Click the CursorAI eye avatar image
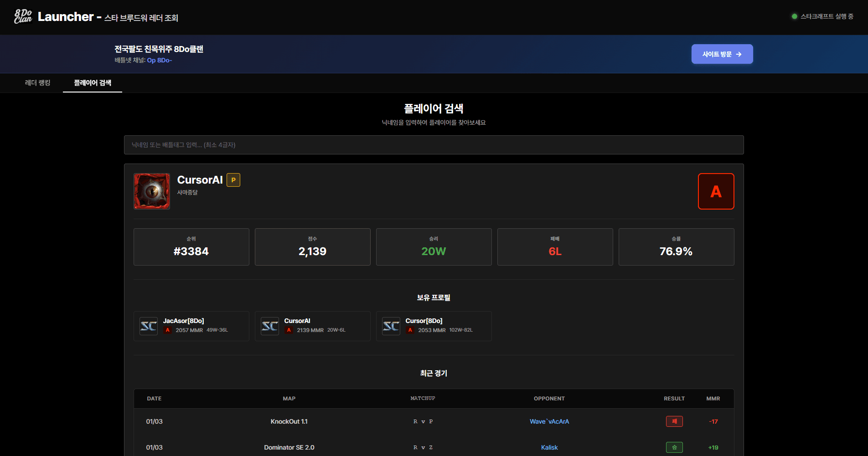Viewport: 868px width, 456px height. click(x=152, y=191)
